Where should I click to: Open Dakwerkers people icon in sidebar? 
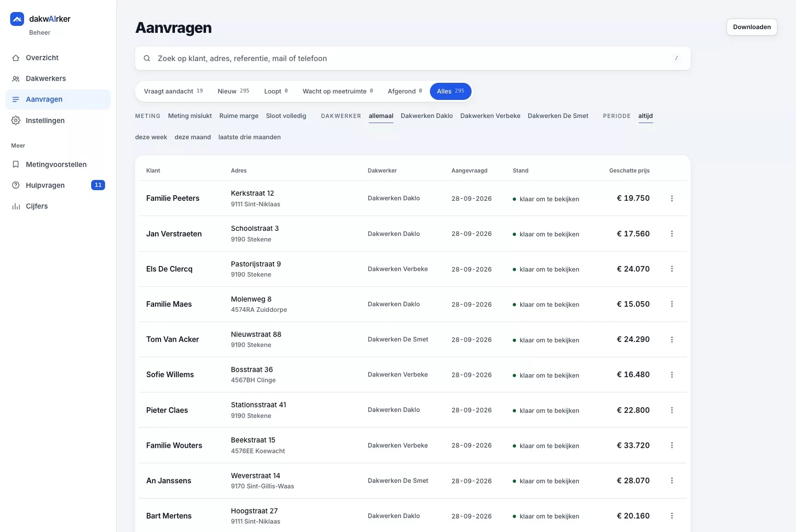pos(16,79)
